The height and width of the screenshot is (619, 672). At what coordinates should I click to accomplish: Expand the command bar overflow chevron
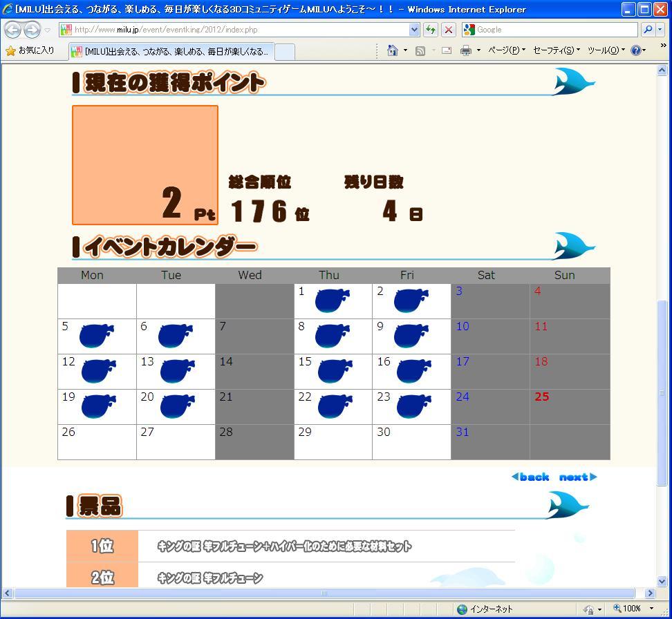663,45
